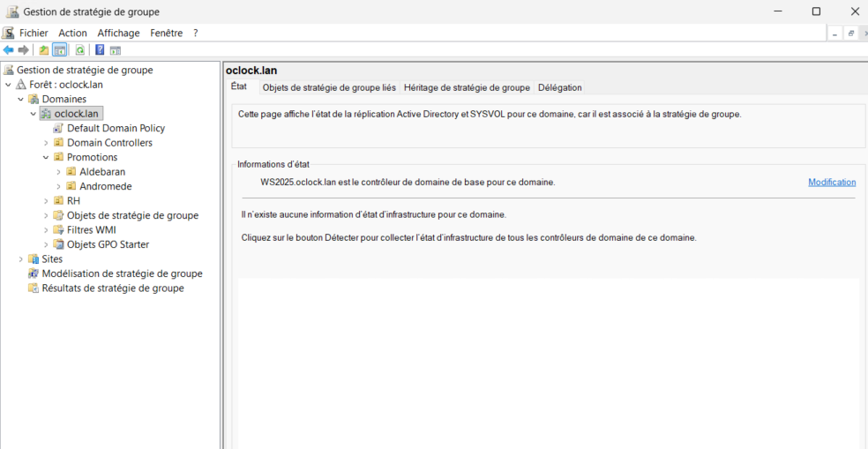
Task: Toggle the Action pane toolbar icon
Action: tap(116, 50)
